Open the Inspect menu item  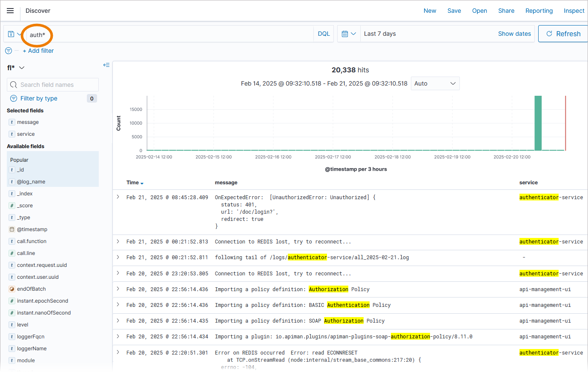pyautogui.click(x=574, y=11)
